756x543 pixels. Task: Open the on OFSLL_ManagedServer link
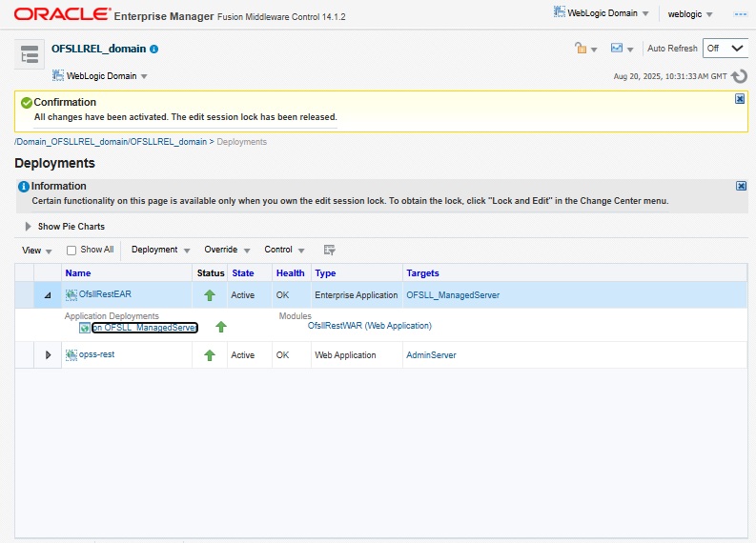[x=145, y=328]
